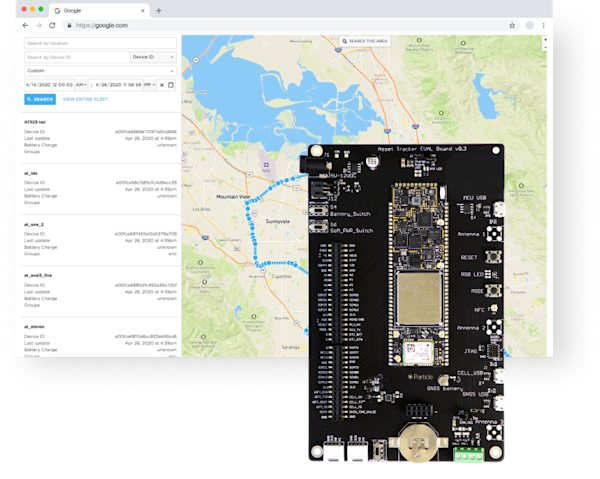Close the Google tab

pos(143,11)
